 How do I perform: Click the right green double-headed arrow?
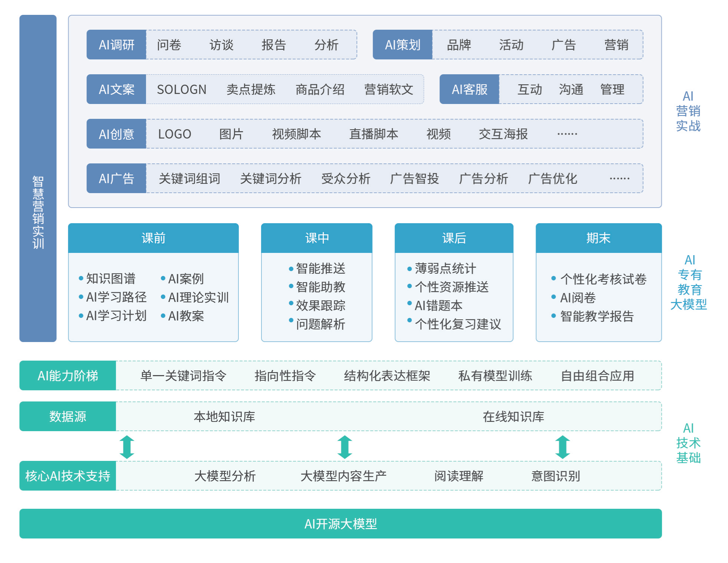point(562,447)
